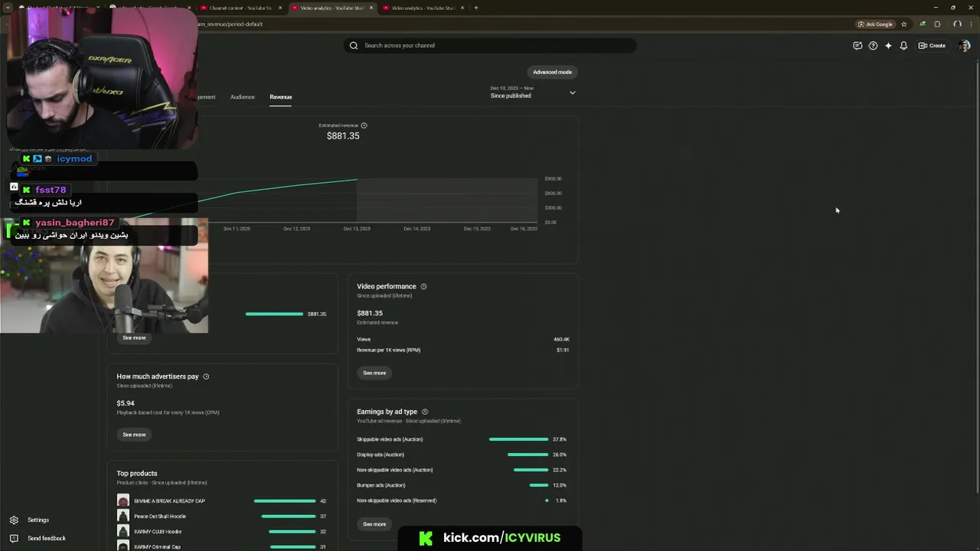Click See more under How much advertisers pay
The width and height of the screenshot is (980, 551).
coord(134,435)
